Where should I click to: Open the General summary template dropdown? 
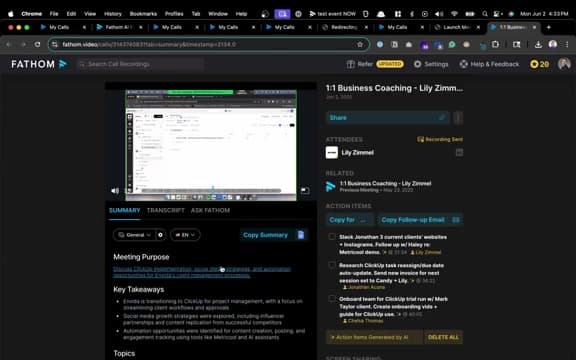(x=134, y=235)
